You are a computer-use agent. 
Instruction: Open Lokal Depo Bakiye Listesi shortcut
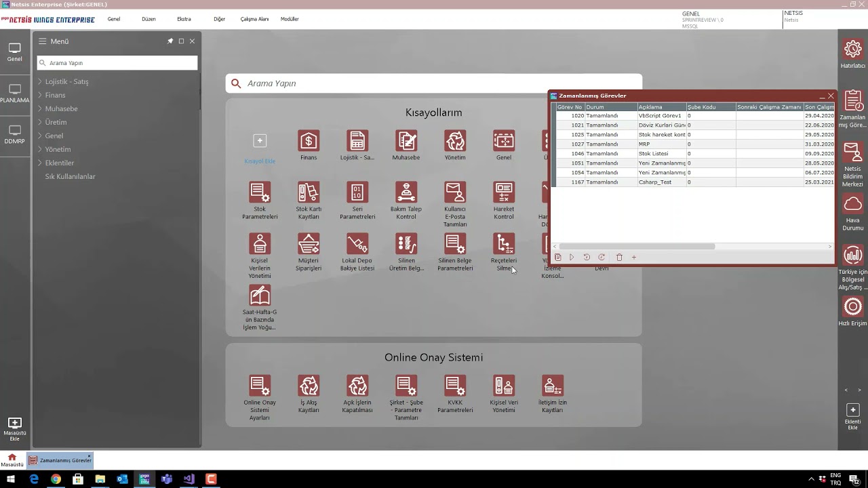357,244
